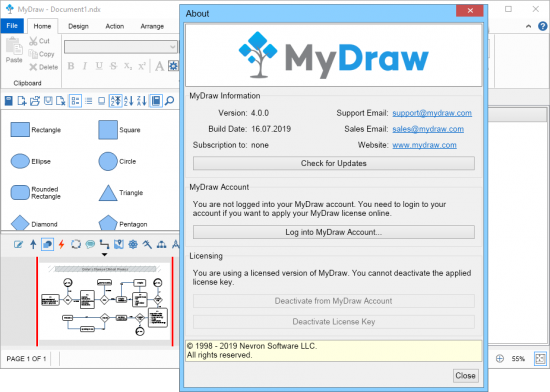Select the up arrow pointer tool

click(x=33, y=244)
